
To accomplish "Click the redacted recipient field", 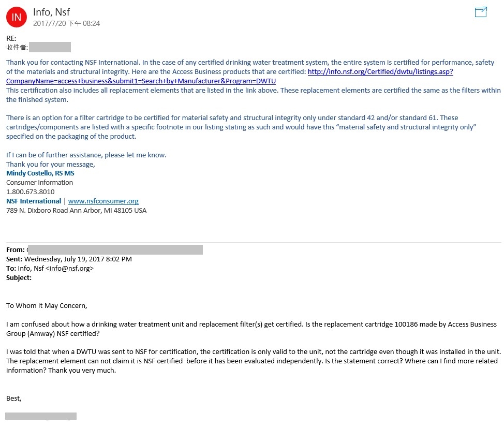I will (50, 47).
